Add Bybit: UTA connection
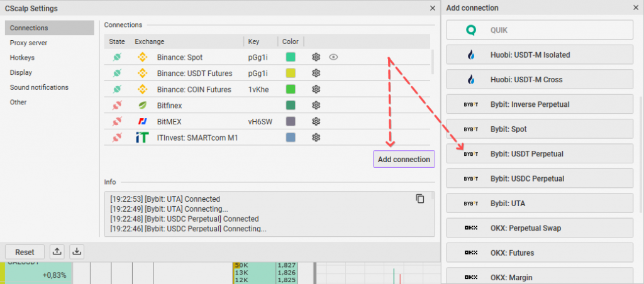The width and height of the screenshot is (644, 284). point(540,203)
